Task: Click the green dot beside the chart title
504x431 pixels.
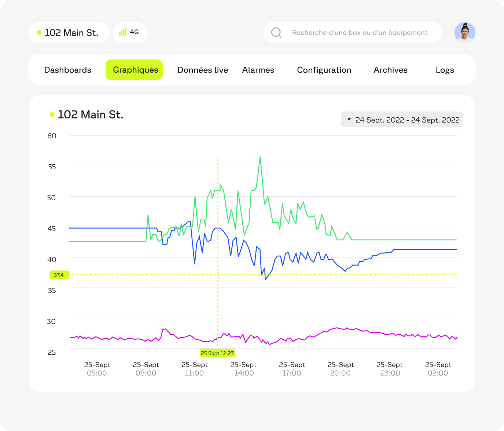Action: [52, 114]
